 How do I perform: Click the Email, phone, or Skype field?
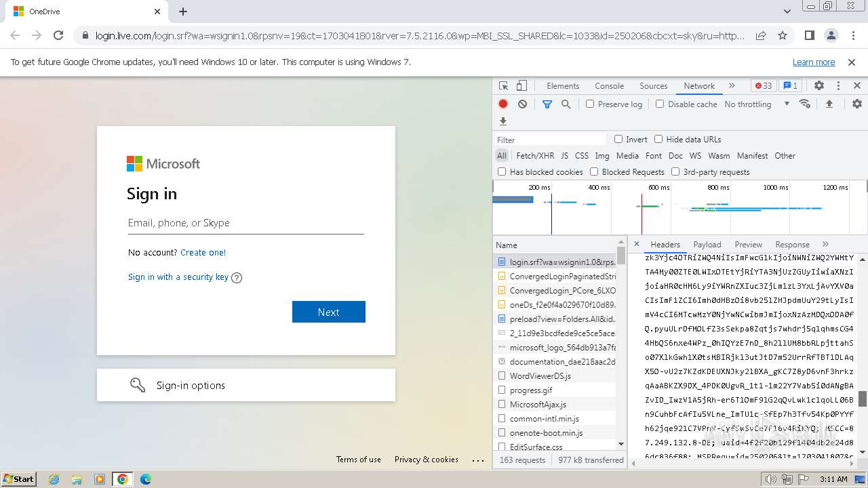[x=246, y=223]
